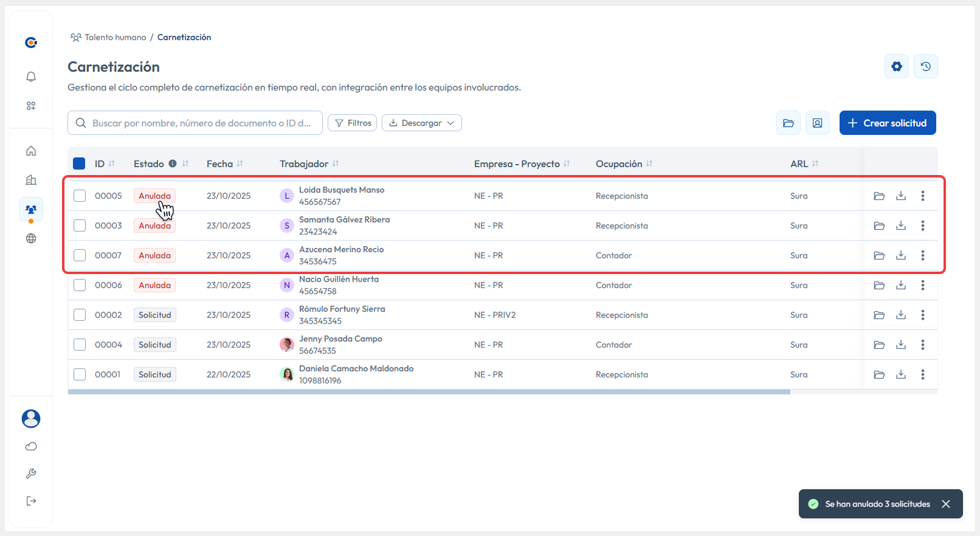Click the logout icon in sidebar
980x536 pixels.
31,501
